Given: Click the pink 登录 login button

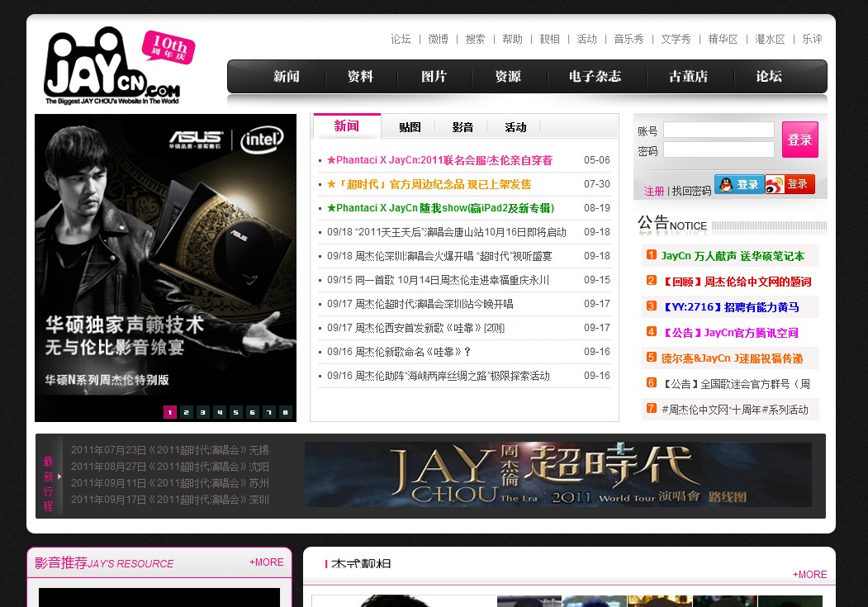Looking at the screenshot, I should 800,140.
